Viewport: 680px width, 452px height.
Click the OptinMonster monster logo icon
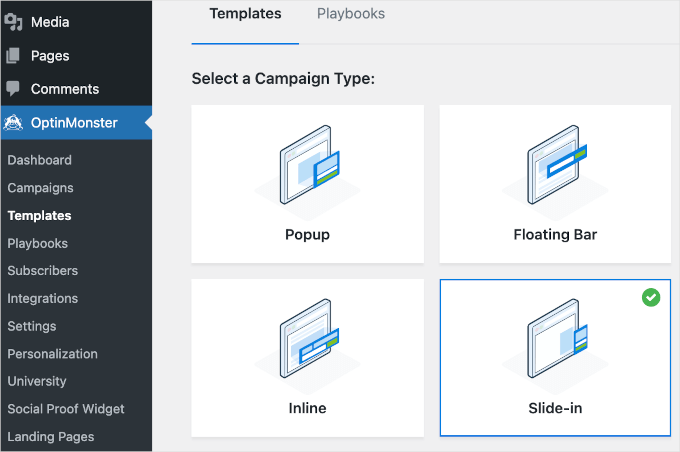(x=13, y=123)
